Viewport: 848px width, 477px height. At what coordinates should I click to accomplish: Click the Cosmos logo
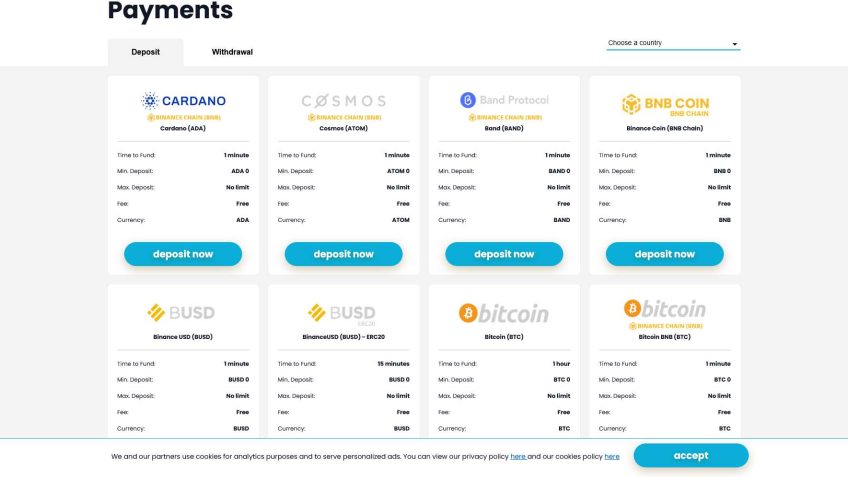[343, 101]
